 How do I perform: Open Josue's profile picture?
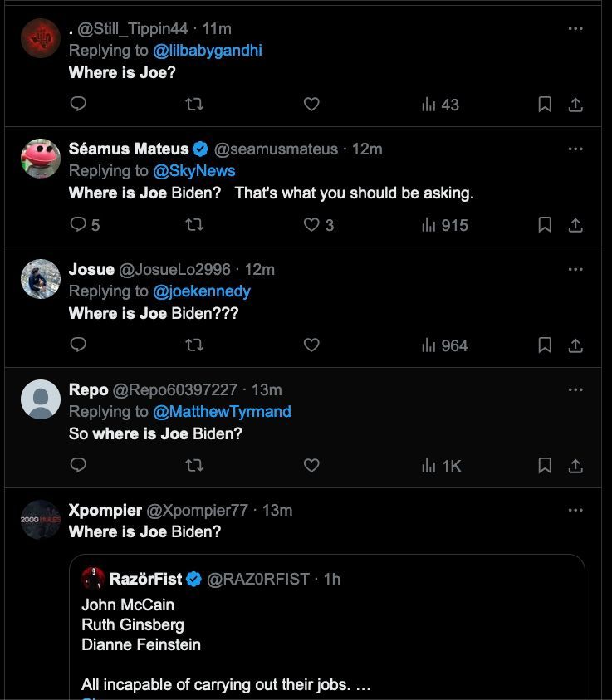coord(41,279)
